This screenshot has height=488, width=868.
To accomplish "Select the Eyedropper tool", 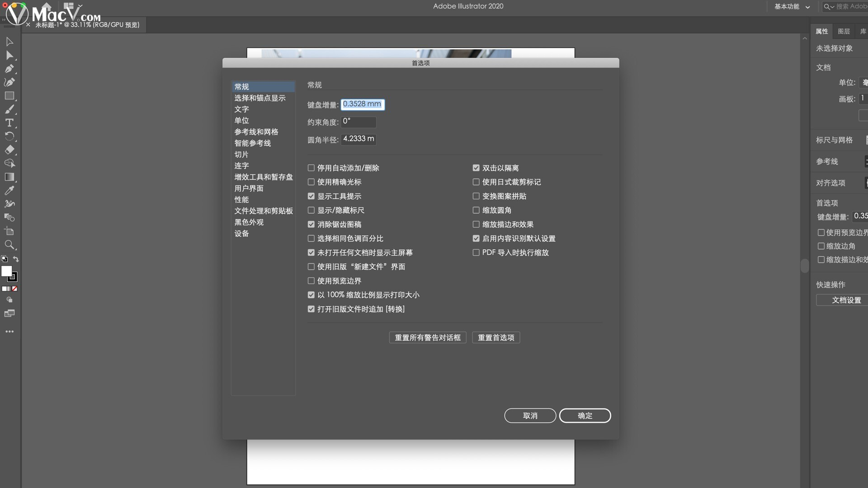I will click(x=9, y=191).
